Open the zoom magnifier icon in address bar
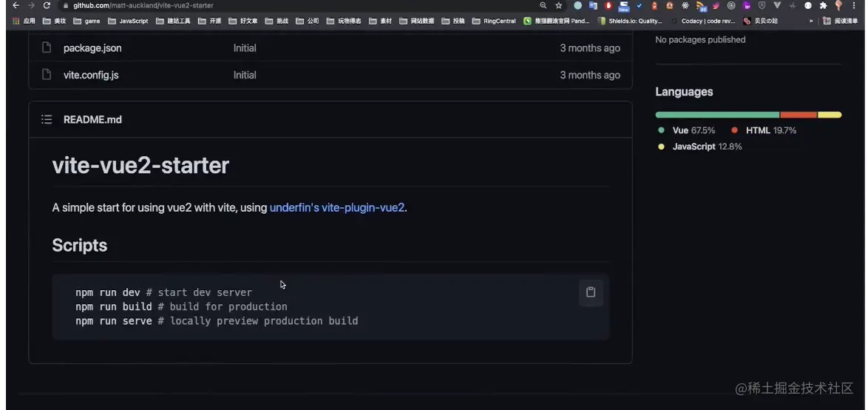 [x=543, y=5]
